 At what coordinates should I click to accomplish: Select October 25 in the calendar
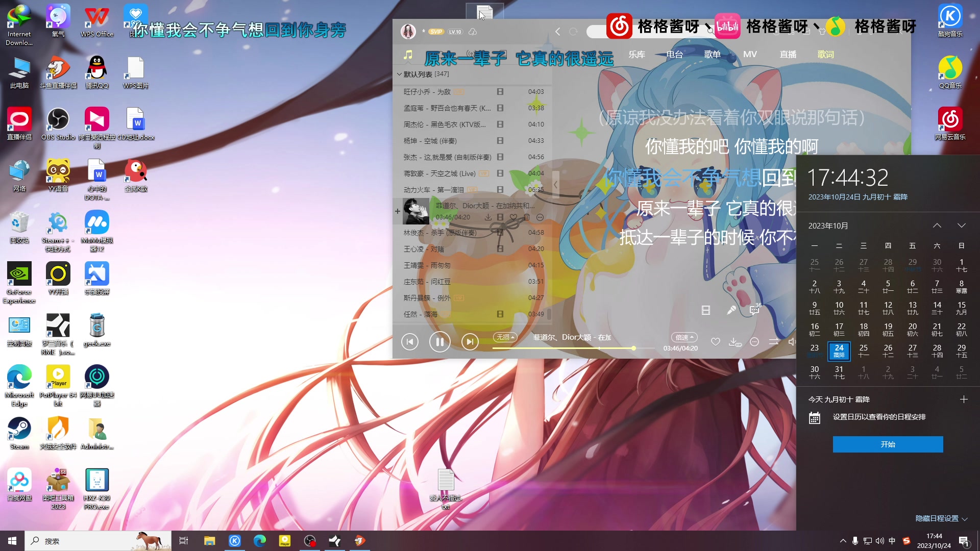863,351
